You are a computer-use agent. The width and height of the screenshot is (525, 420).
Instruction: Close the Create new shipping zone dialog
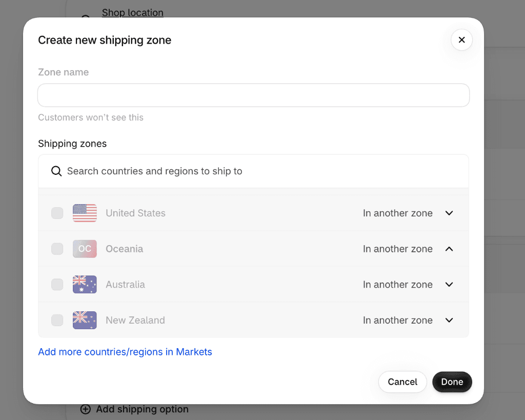(x=461, y=40)
